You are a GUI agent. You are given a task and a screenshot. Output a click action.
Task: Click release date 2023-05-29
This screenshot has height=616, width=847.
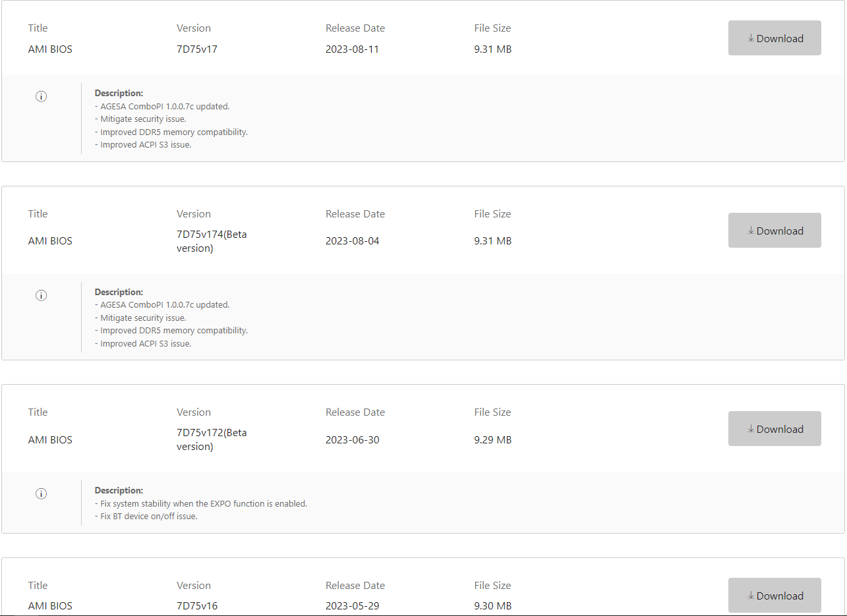click(352, 606)
